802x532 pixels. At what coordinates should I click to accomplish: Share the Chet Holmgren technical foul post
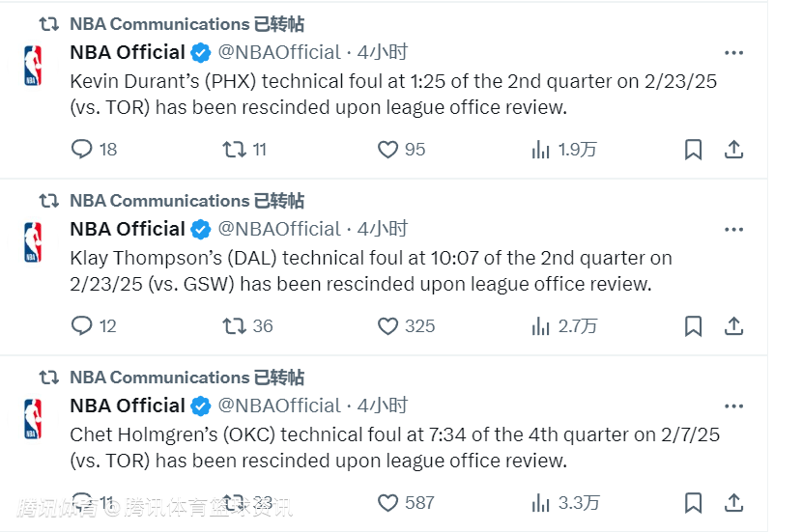733,503
